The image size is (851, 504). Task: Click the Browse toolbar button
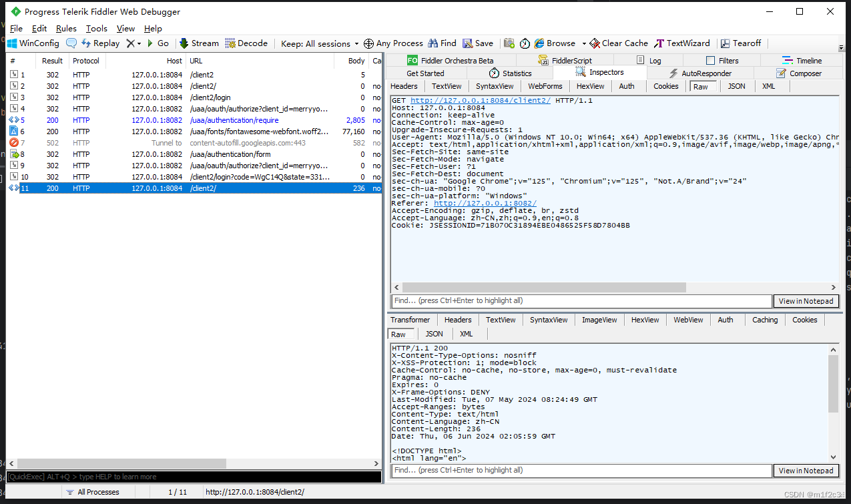click(555, 43)
